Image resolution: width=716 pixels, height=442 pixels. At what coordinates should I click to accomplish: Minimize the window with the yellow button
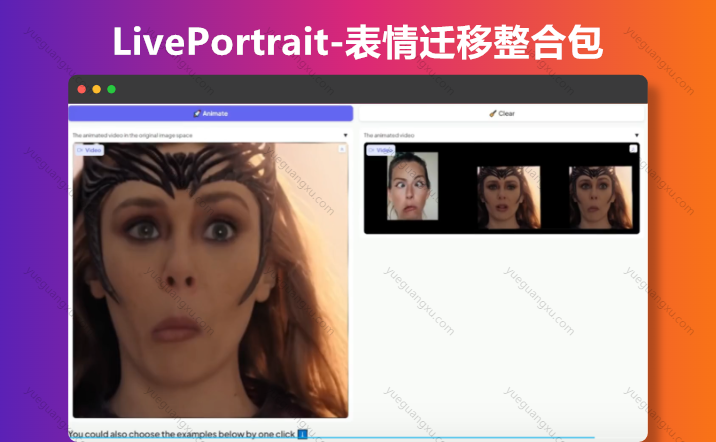click(x=97, y=89)
